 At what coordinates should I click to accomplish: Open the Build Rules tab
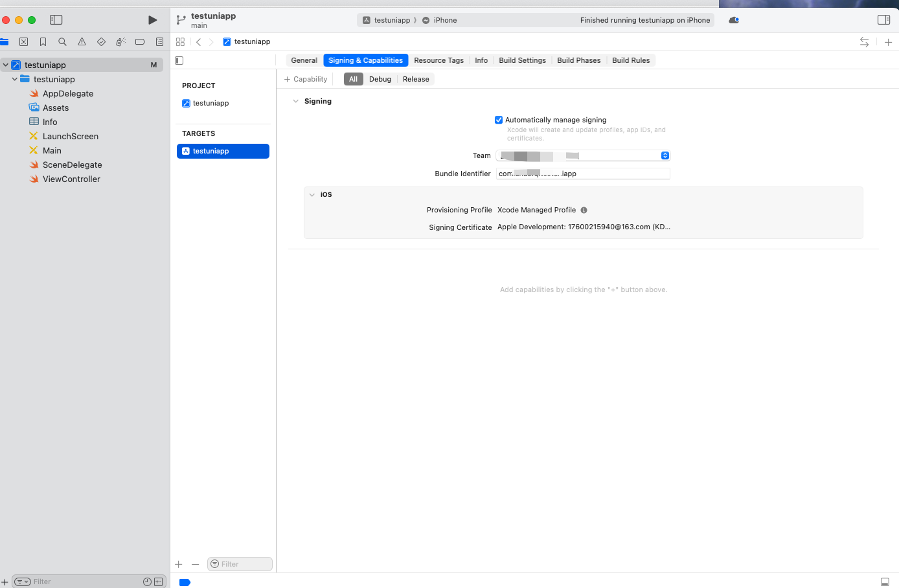pos(631,60)
